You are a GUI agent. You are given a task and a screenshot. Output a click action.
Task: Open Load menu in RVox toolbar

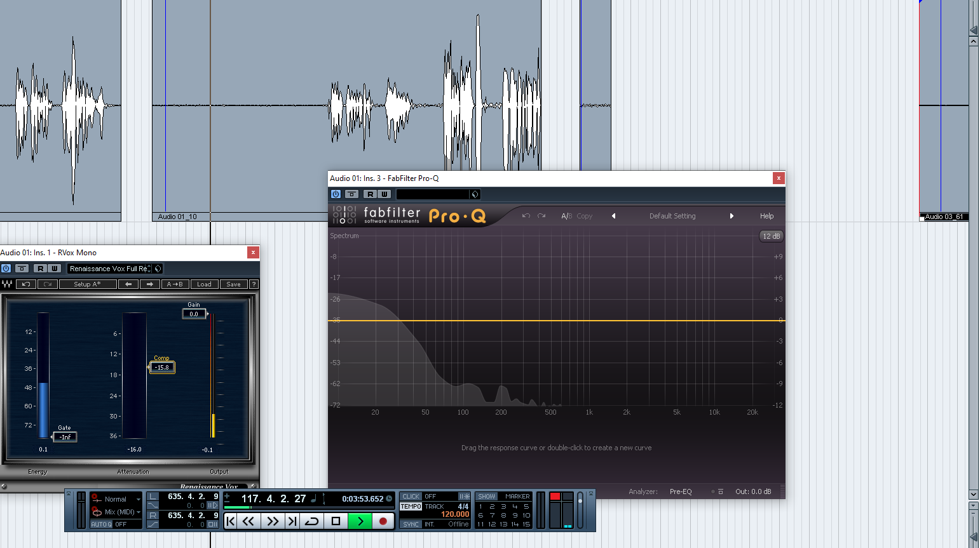204,284
